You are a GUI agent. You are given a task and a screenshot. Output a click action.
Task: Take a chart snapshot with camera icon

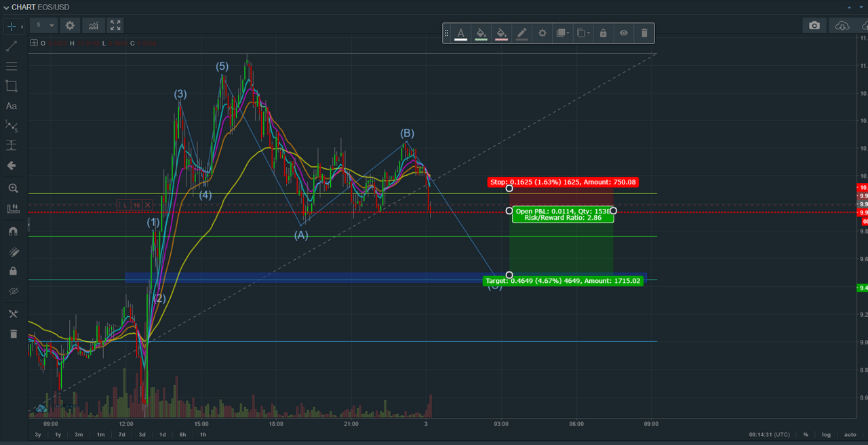814,25
